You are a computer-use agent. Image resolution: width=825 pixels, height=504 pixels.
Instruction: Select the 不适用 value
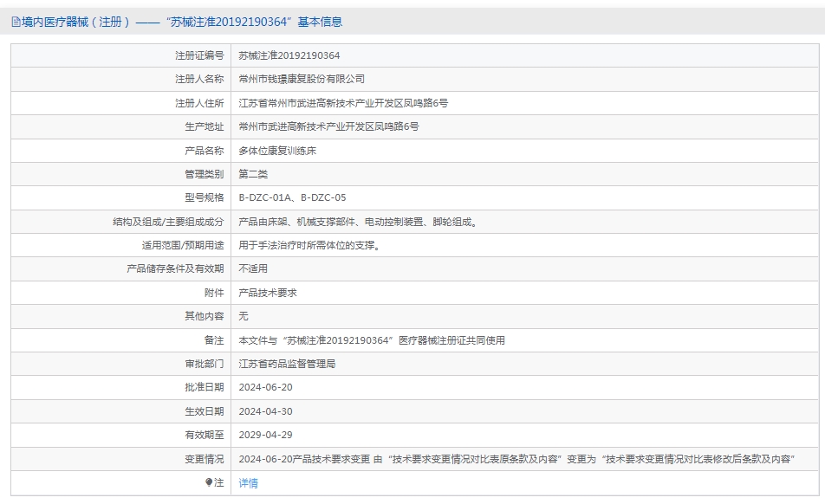point(253,268)
